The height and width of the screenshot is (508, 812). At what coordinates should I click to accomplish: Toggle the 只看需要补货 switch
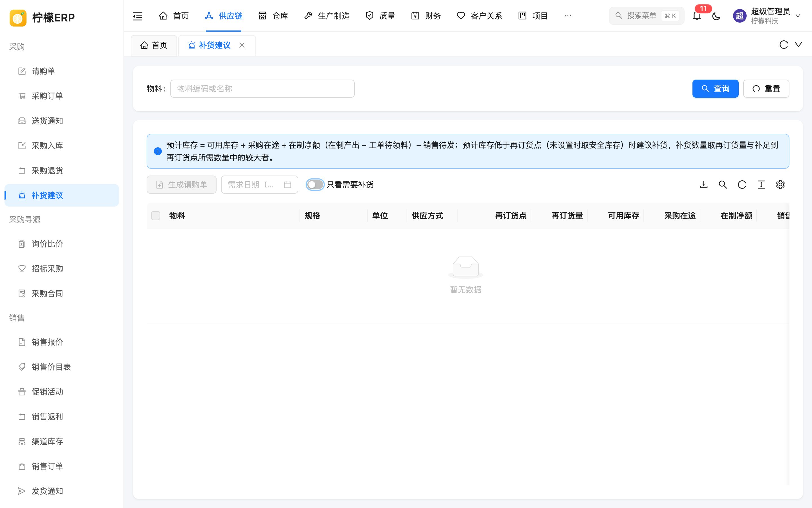(315, 185)
